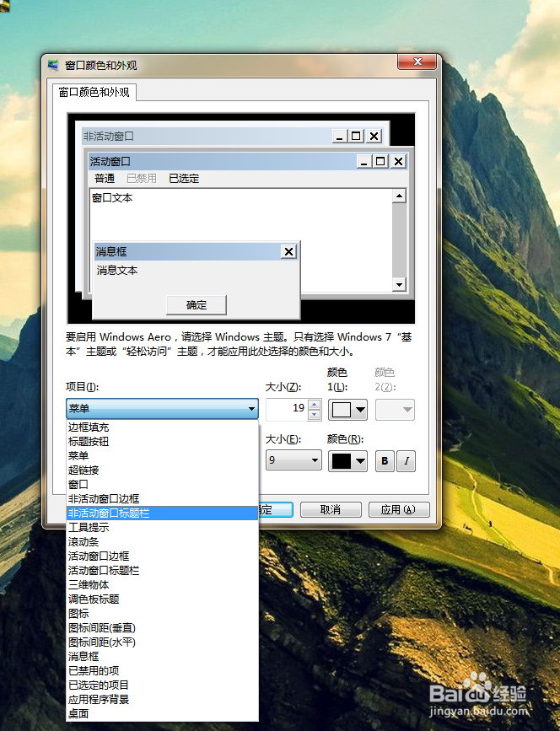This screenshot has width=560, height=731.
Task: Click inactive preview window minimize icon
Action: [339, 136]
